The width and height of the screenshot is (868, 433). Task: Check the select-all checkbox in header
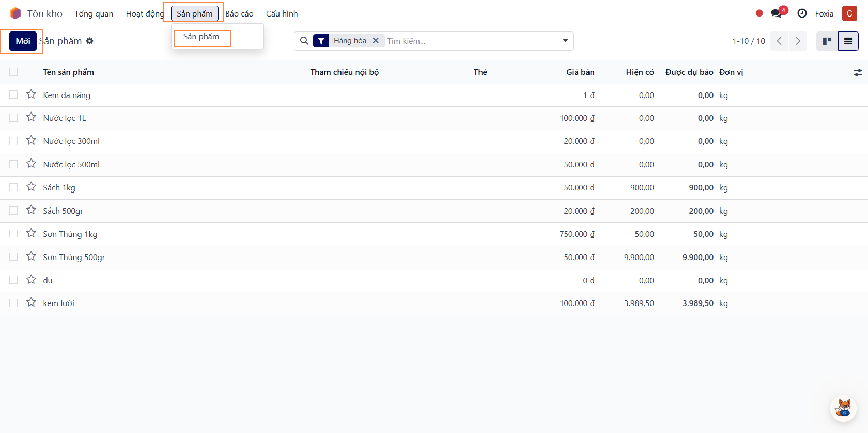pos(13,72)
